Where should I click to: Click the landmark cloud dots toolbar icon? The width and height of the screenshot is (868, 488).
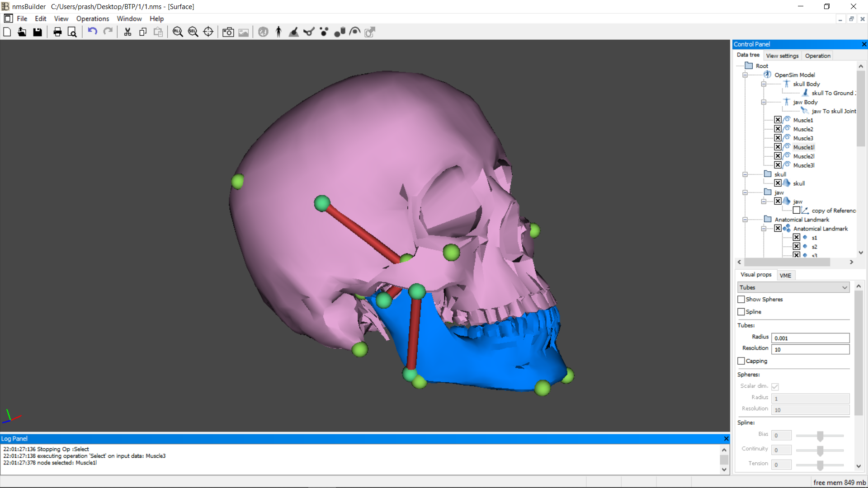324,32
